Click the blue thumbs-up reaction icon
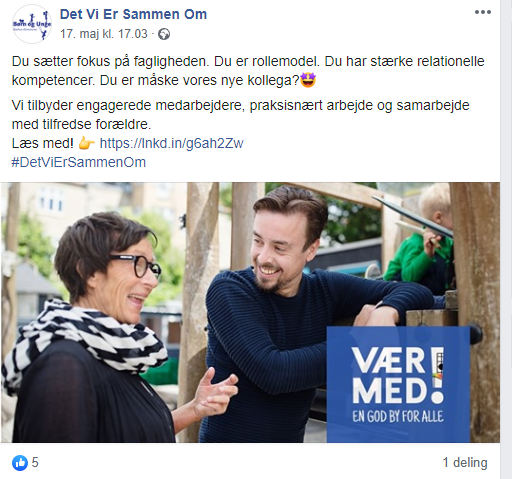 tap(20, 463)
